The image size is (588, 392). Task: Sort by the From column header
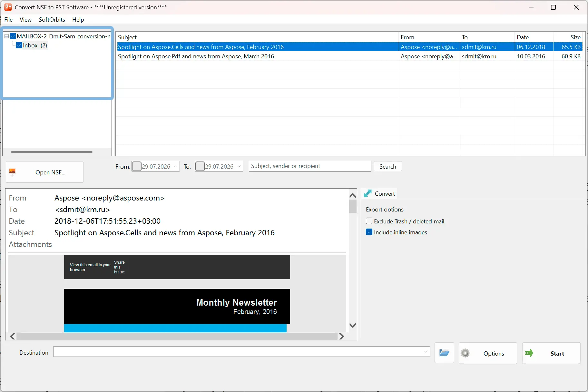click(x=429, y=37)
